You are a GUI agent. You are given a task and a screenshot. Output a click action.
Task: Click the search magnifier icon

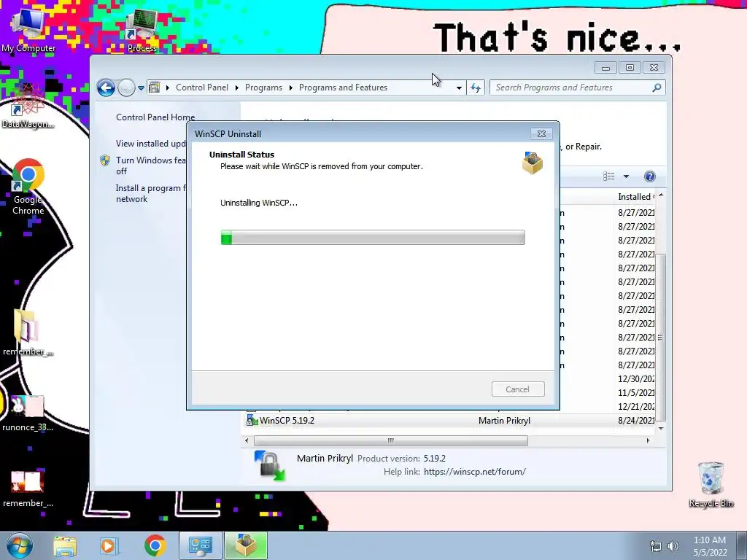pos(657,87)
